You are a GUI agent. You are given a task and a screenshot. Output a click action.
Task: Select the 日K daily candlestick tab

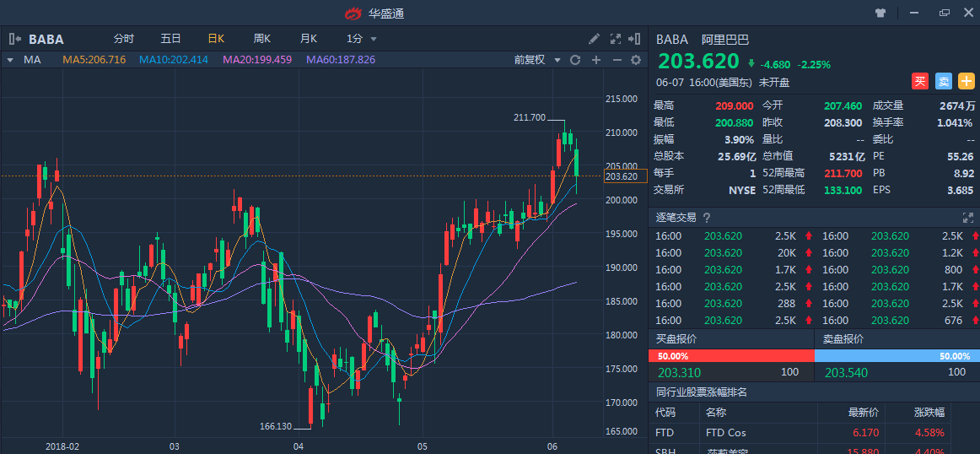(216, 39)
